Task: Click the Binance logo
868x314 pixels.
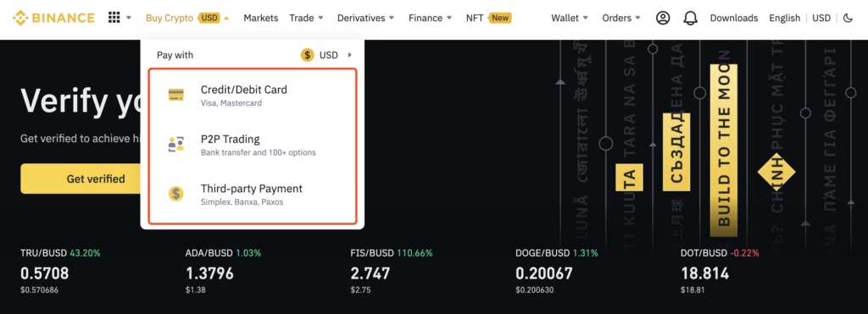Action: pos(53,18)
